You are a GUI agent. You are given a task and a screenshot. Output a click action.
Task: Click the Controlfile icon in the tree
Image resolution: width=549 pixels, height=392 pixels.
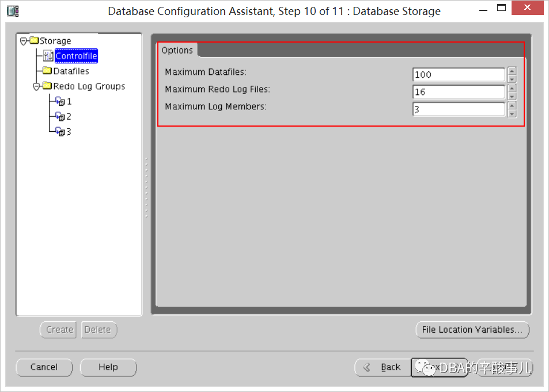tap(48, 56)
